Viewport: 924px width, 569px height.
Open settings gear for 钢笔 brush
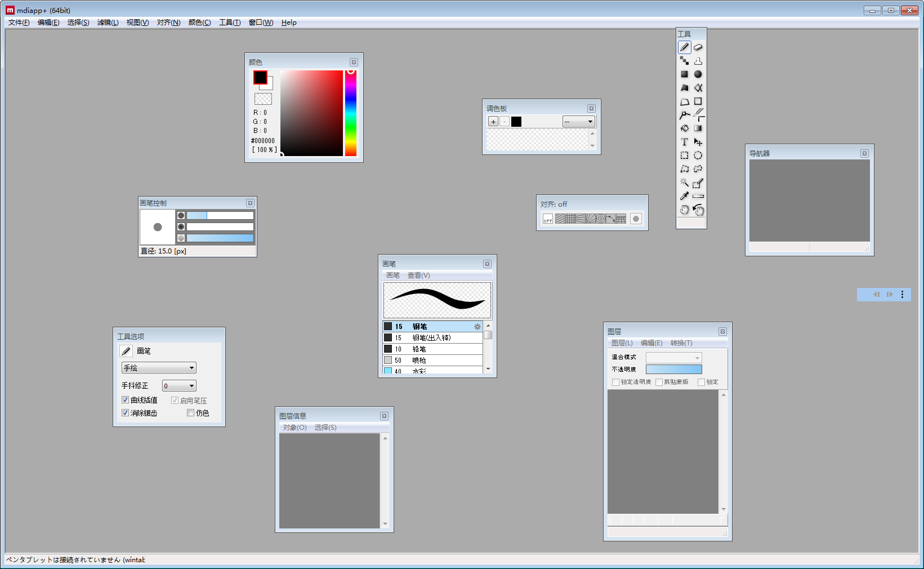477,327
